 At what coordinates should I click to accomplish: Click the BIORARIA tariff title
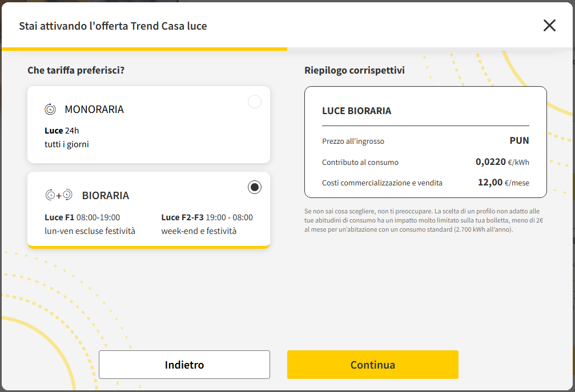click(105, 195)
